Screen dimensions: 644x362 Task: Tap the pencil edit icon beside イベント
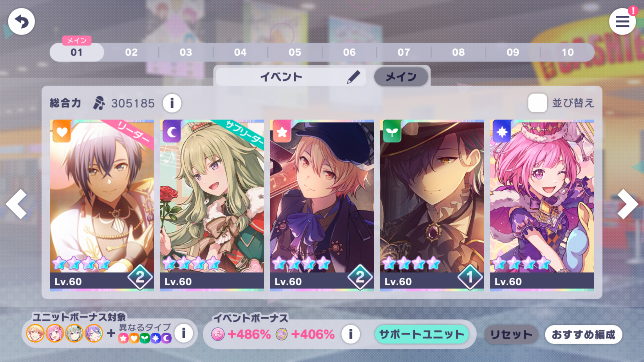coord(353,77)
